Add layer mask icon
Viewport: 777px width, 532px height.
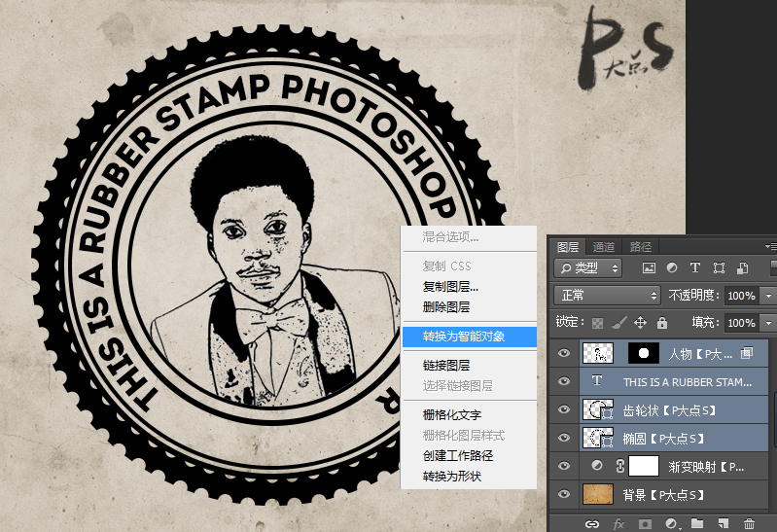pos(645,523)
